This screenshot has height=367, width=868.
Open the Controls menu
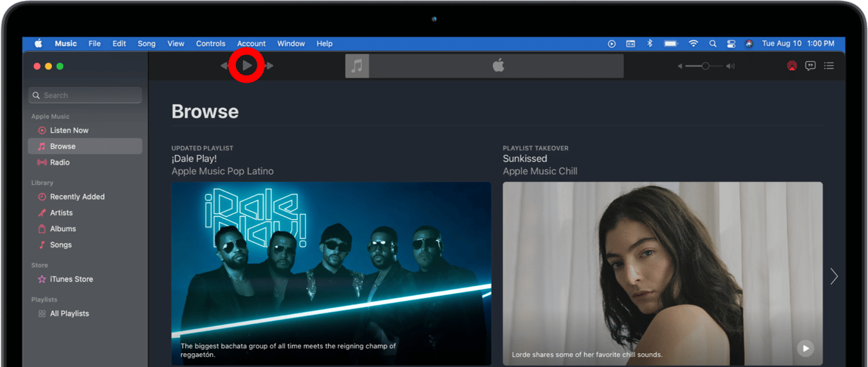pos(211,44)
